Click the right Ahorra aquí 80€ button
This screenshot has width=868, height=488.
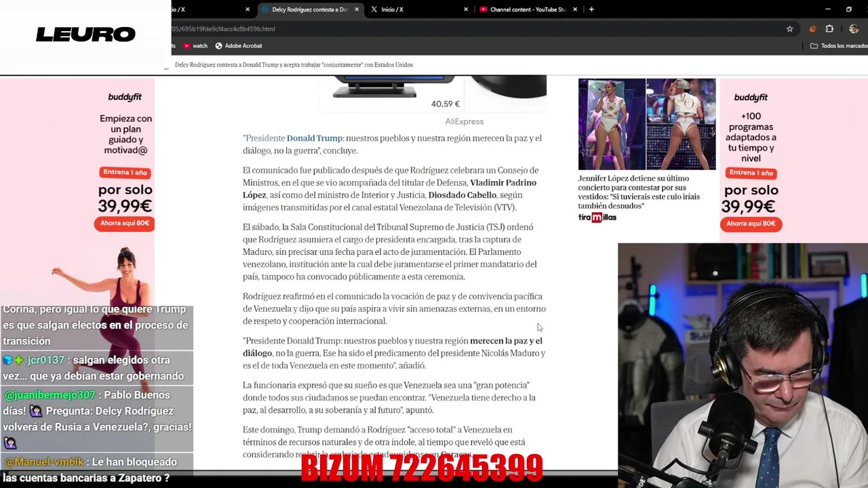click(751, 224)
